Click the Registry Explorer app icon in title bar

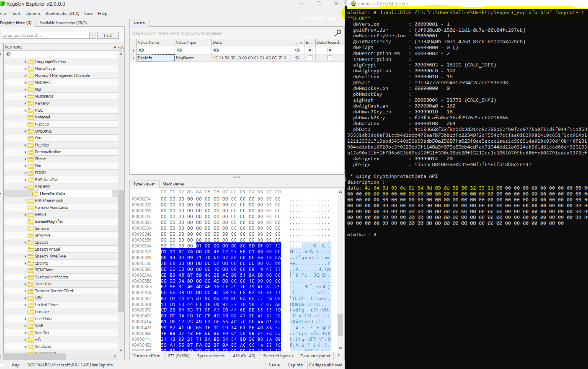click(3, 3)
